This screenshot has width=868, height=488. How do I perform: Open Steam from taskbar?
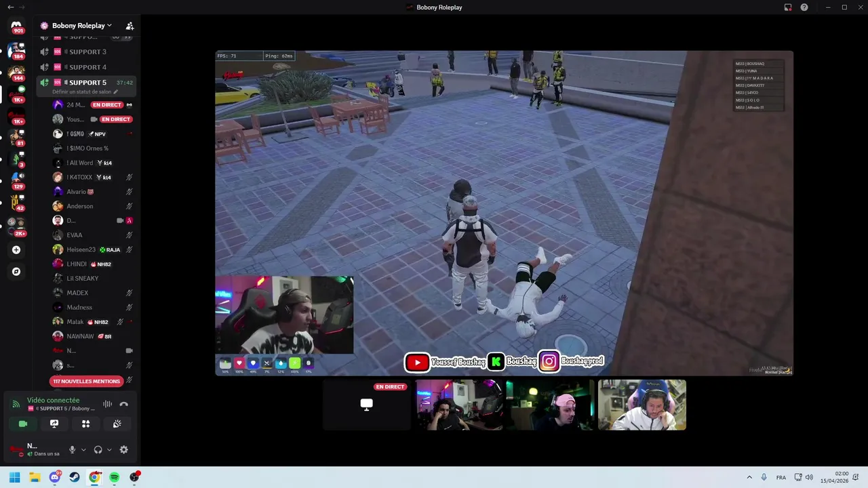pyautogui.click(x=75, y=477)
